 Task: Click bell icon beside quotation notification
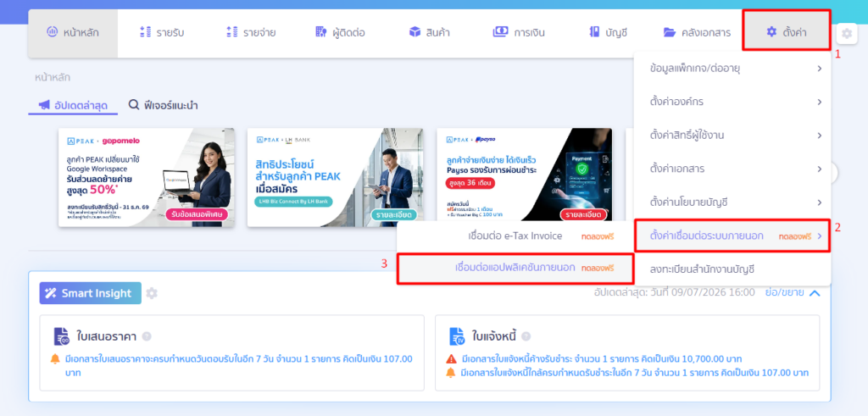[55, 359]
